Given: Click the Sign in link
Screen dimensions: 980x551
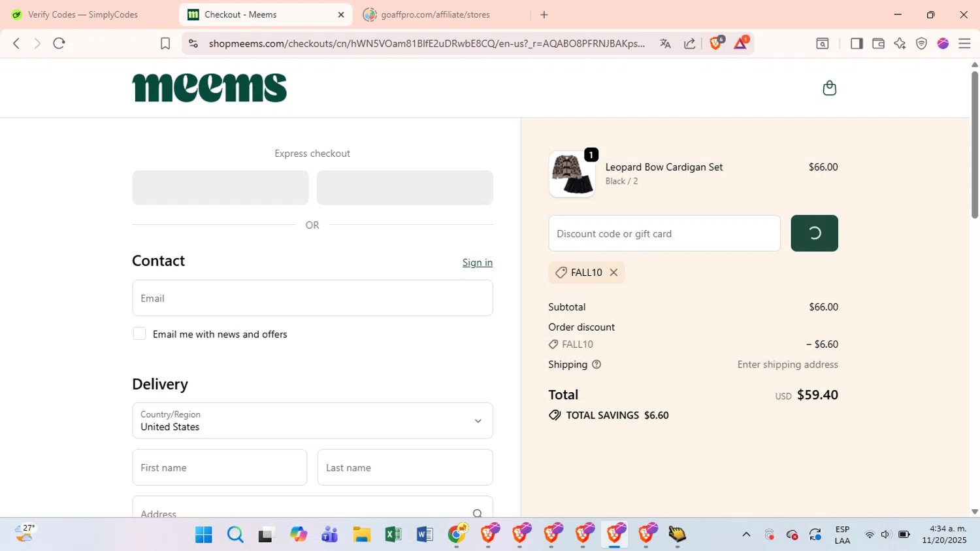Looking at the screenshot, I should [x=478, y=263].
